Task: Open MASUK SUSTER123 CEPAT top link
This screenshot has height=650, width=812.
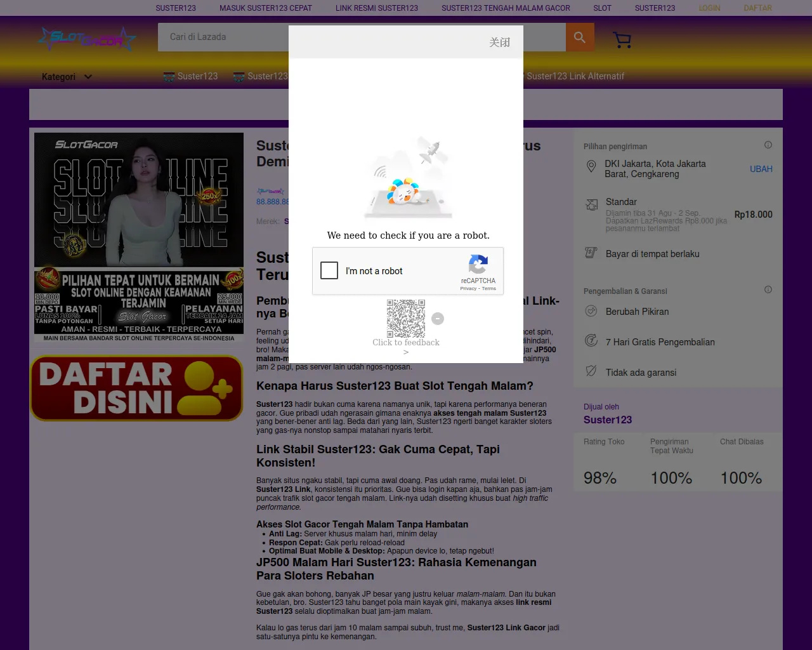Action: tap(266, 8)
